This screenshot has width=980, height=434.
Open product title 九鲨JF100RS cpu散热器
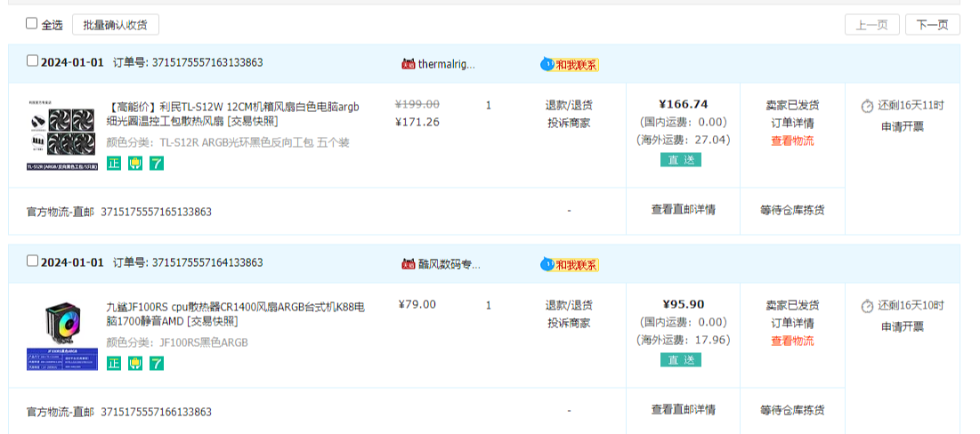click(235, 313)
